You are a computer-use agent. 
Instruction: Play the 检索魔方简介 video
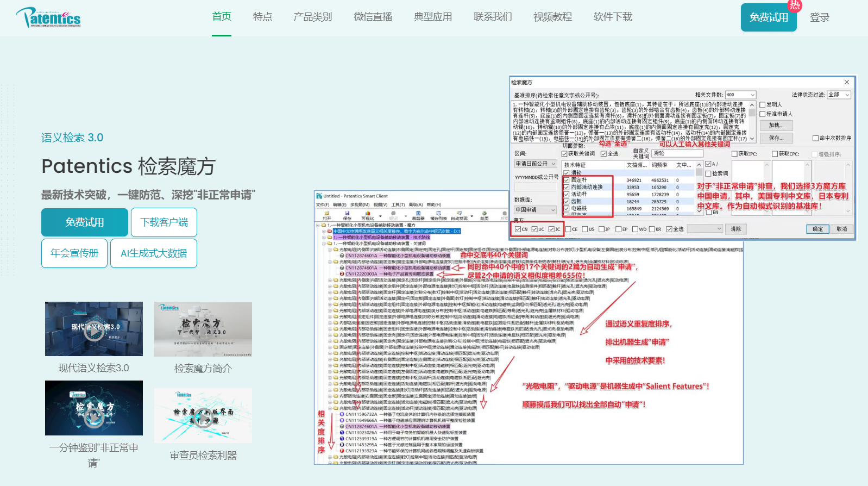click(203, 329)
